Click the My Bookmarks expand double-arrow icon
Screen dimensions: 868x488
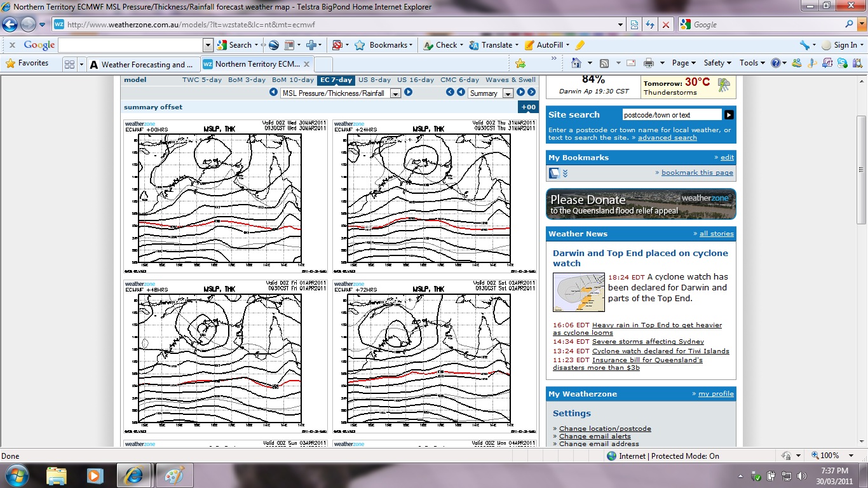point(565,173)
